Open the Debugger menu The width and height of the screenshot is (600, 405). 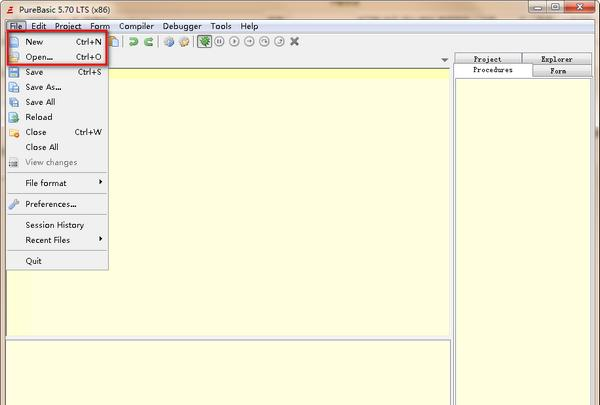click(182, 26)
